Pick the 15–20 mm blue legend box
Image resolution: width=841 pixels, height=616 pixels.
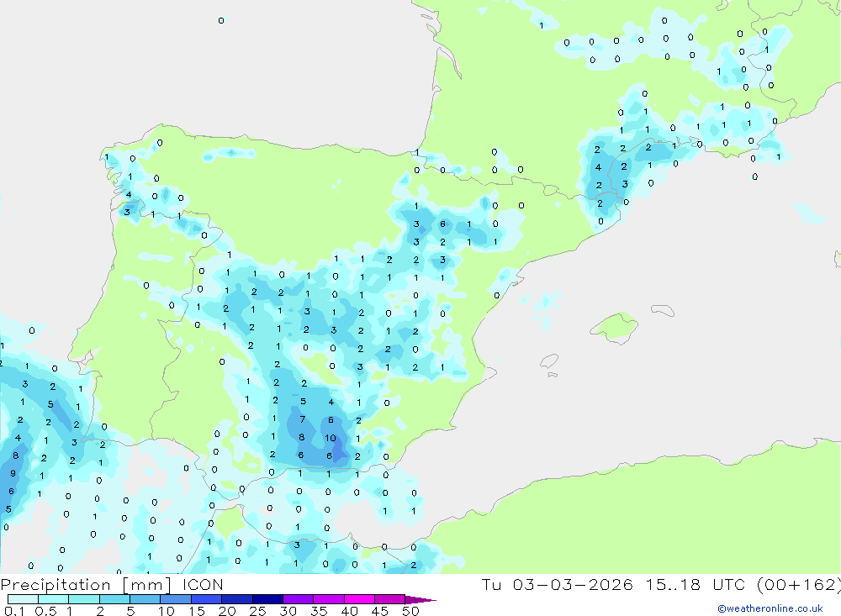pyautogui.click(x=207, y=599)
